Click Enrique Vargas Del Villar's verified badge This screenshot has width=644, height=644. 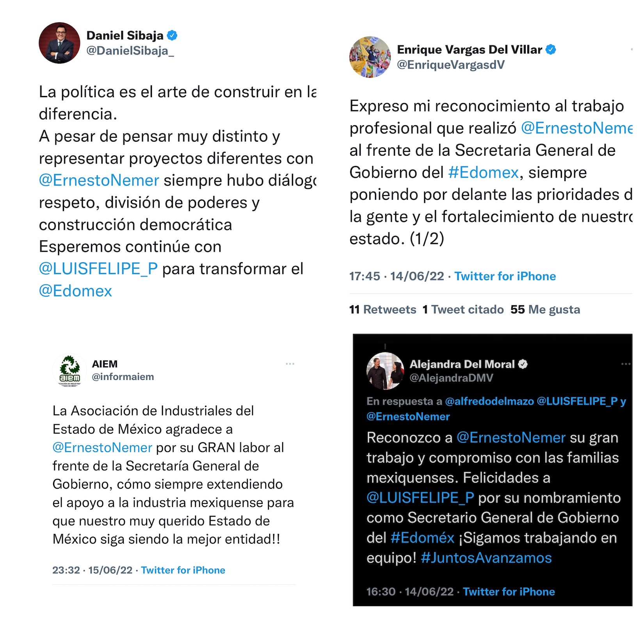tap(551, 50)
